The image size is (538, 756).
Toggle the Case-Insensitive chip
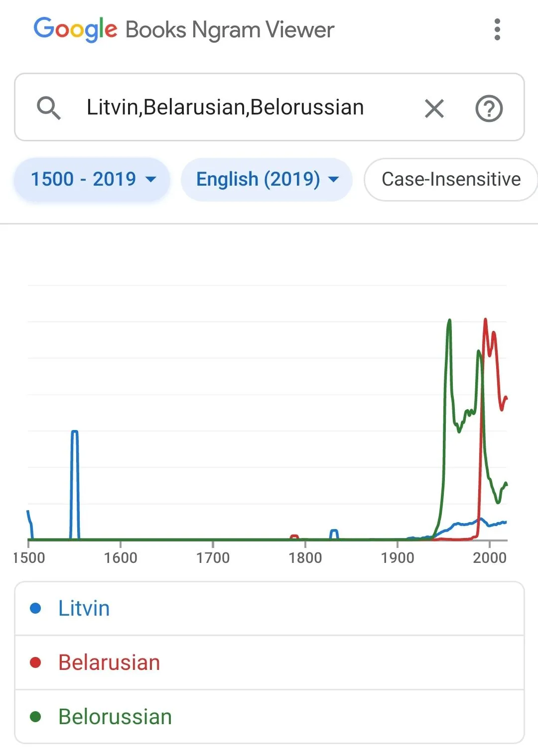coord(450,179)
